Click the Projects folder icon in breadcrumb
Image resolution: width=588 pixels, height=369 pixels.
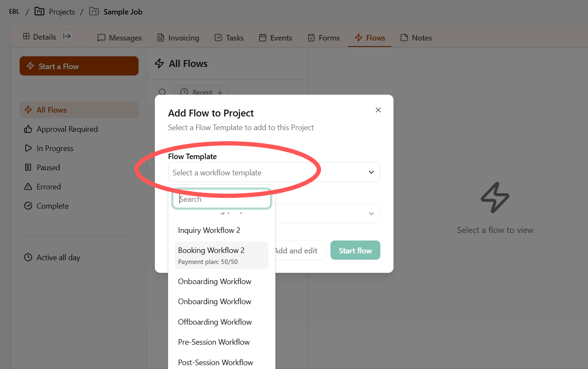coord(39,11)
